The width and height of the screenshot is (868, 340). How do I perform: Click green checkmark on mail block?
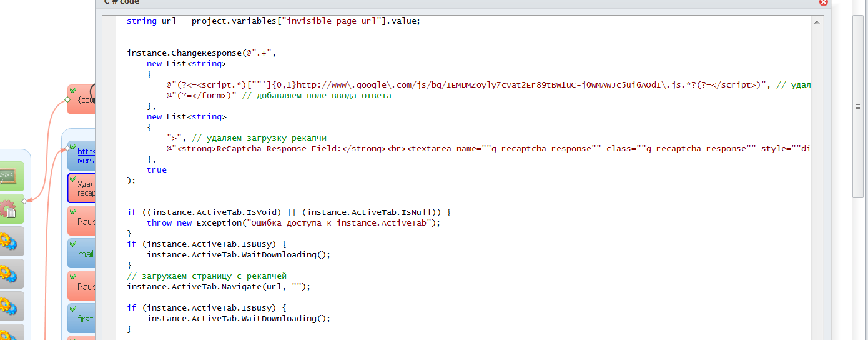click(73, 244)
